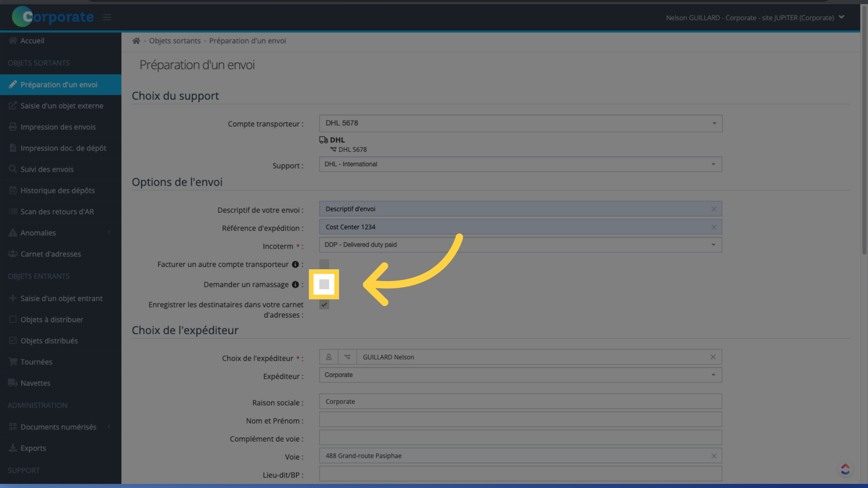
Task: Click the Scan des retours d'AR barcode icon
Action: coord(13,211)
